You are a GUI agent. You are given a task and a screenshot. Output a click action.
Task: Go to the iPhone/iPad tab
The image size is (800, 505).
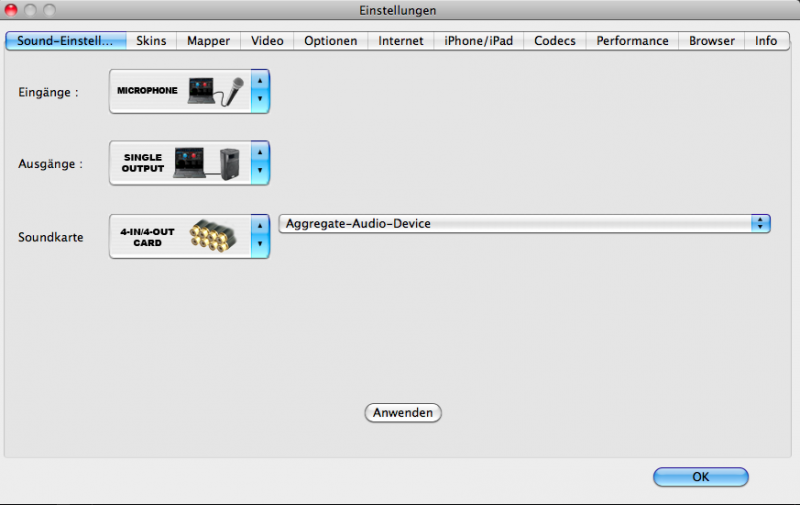point(479,41)
